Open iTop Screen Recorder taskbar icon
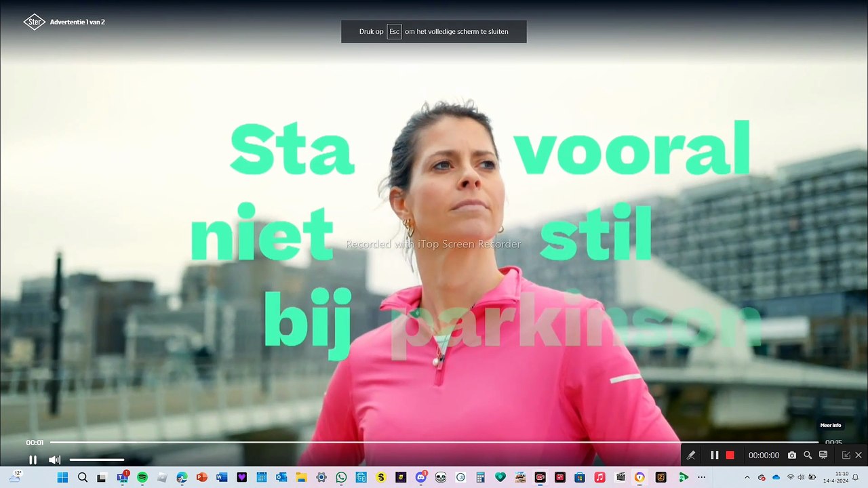Viewport: 868px width, 488px height. [540, 477]
